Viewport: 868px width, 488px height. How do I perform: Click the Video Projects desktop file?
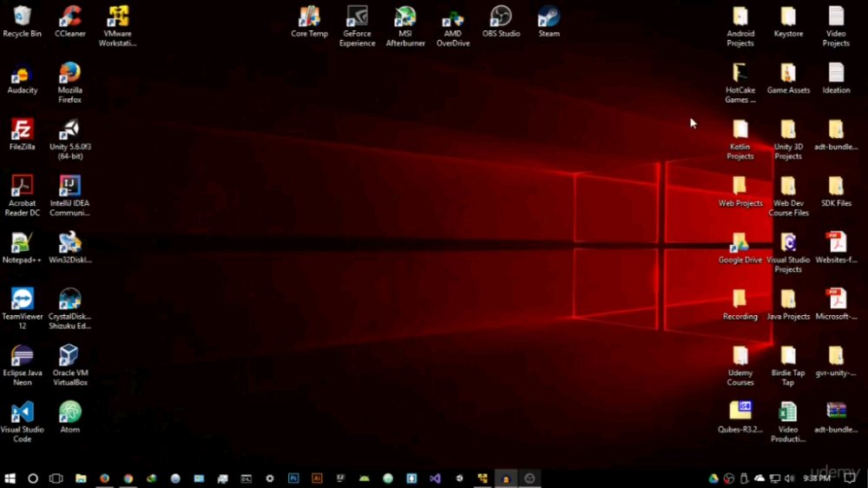pyautogui.click(x=836, y=27)
